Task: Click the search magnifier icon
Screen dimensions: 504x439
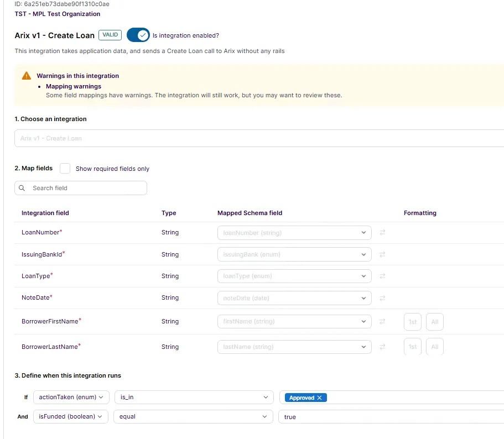Action: [x=22, y=188]
